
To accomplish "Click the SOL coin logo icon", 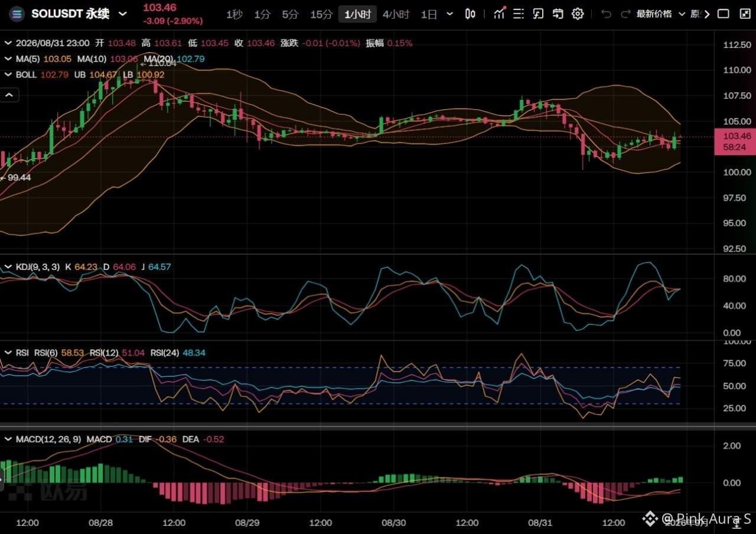I will [16, 14].
